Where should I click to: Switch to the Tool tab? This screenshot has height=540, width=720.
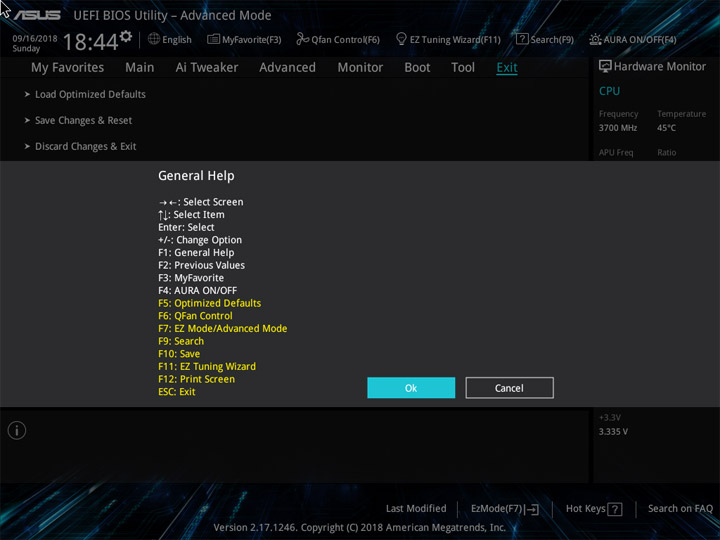coord(463,68)
